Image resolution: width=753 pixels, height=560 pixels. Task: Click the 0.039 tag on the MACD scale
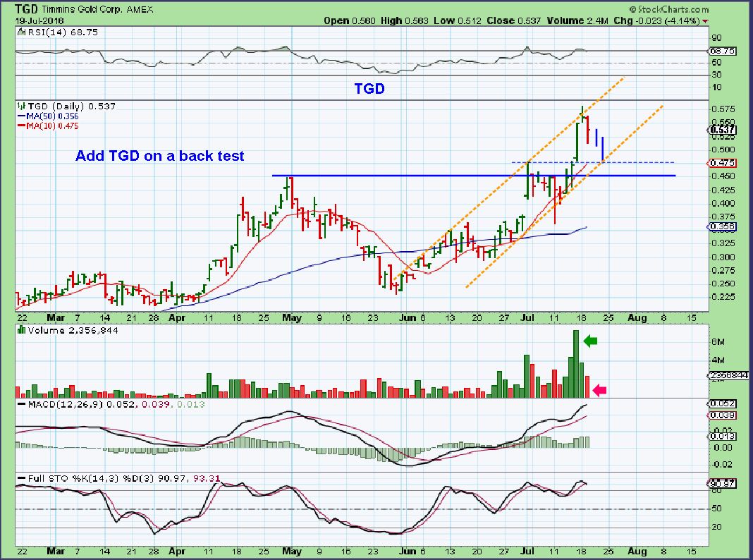[722, 415]
